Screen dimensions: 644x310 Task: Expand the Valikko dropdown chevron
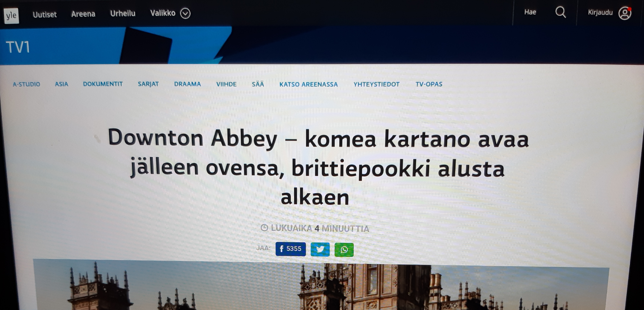[x=185, y=13]
